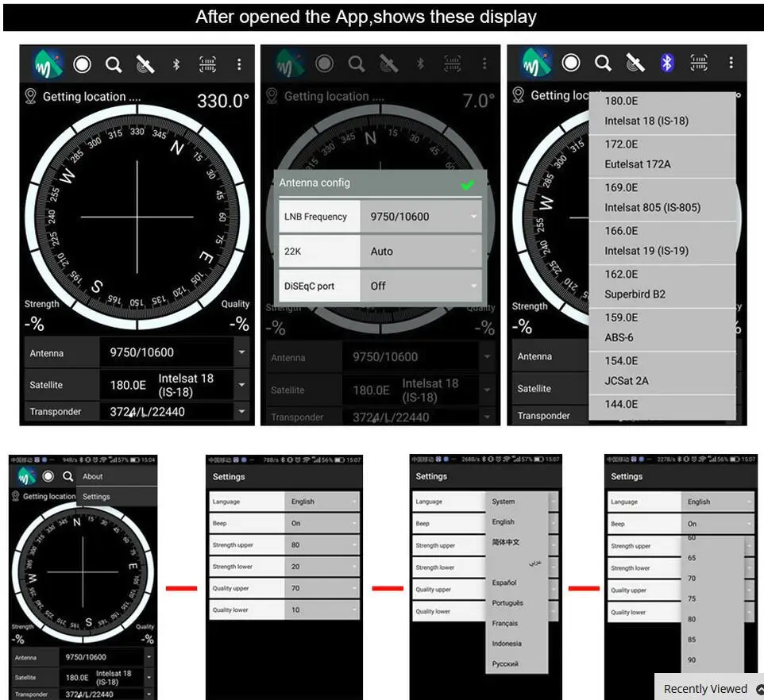Open DiSEqC port Off dropdown
Image resolution: width=764 pixels, height=700 pixels.
pyautogui.click(x=420, y=286)
